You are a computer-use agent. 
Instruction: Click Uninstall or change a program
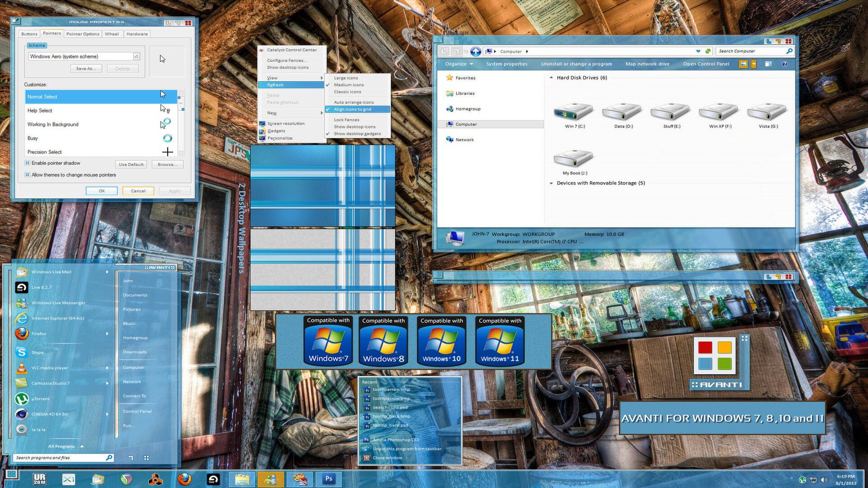coord(576,64)
